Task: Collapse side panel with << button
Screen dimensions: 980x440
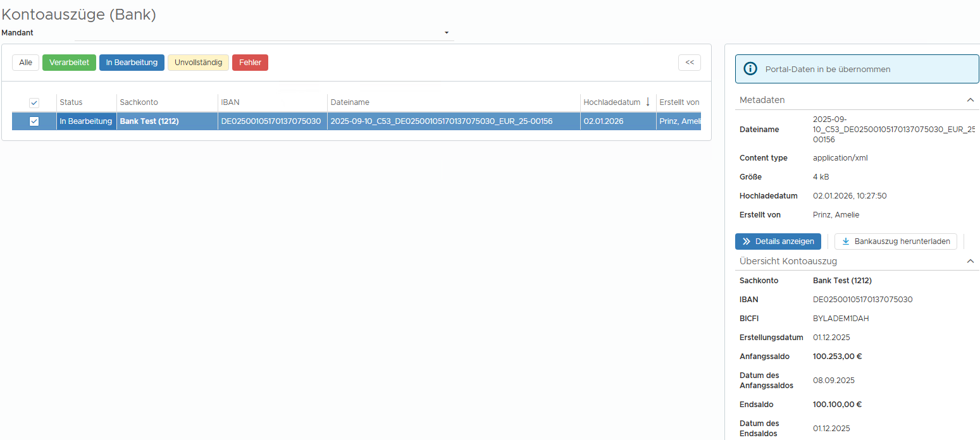Action: point(689,63)
